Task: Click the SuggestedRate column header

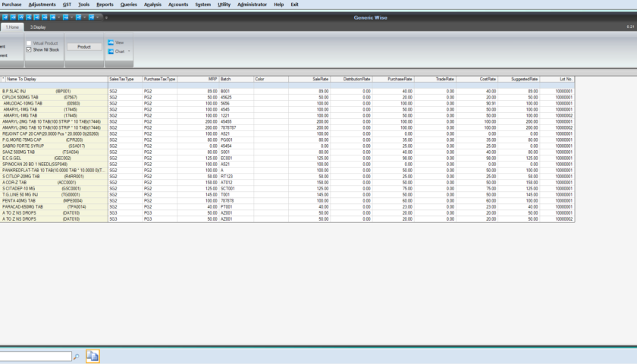Action: pos(519,79)
